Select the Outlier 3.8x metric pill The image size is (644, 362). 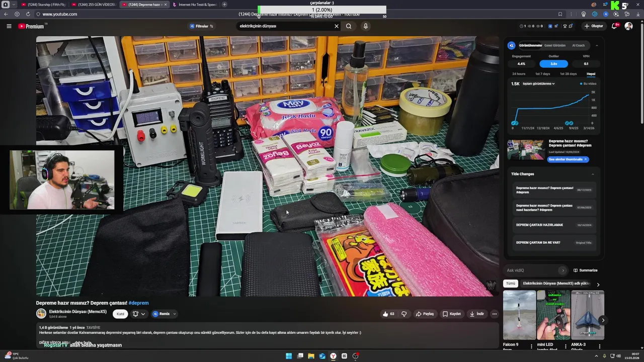point(553,64)
